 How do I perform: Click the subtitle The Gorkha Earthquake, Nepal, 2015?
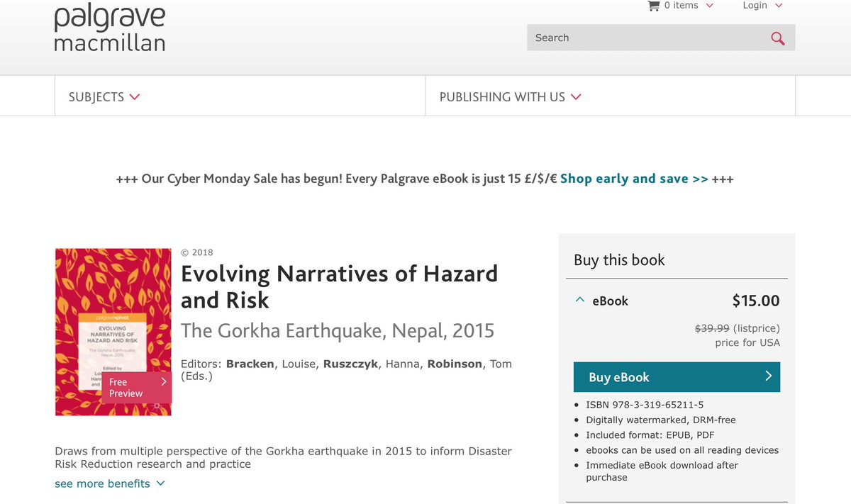tap(338, 331)
